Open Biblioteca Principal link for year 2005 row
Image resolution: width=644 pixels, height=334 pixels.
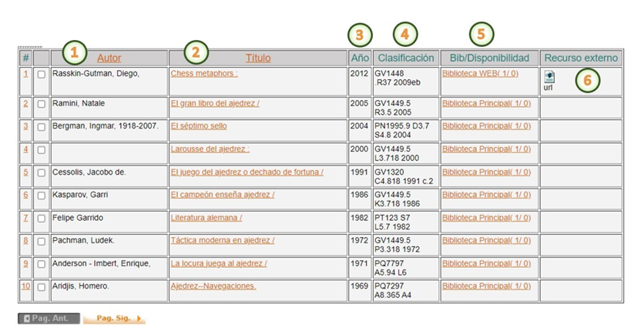pos(486,103)
